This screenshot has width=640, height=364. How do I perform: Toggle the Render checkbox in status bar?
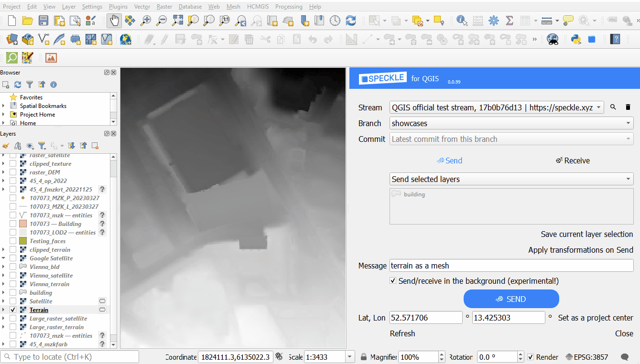click(531, 357)
